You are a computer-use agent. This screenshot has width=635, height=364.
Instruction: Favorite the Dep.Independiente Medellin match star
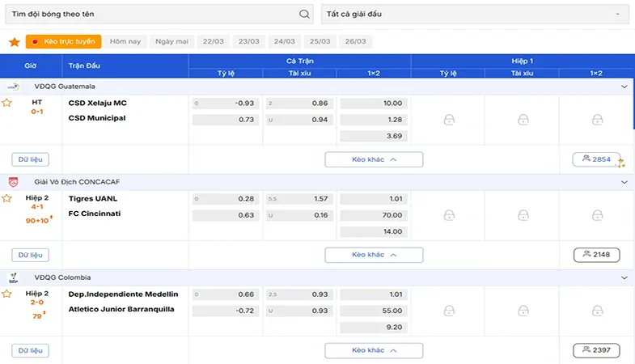(6, 294)
